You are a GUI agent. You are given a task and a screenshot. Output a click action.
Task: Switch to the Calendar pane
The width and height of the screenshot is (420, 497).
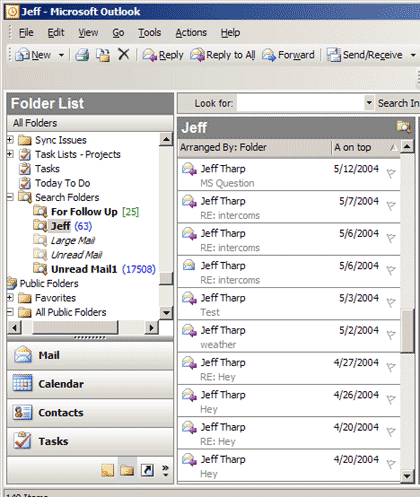(90, 384)
